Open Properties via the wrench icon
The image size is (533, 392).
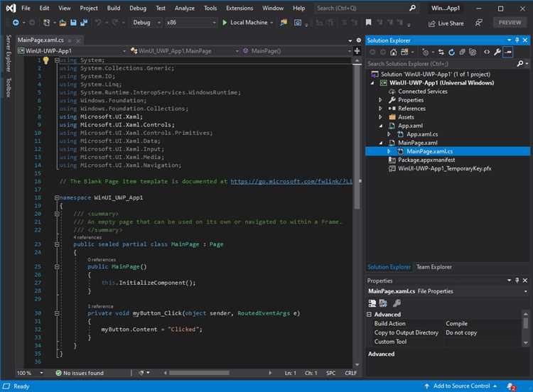[497, 52]
